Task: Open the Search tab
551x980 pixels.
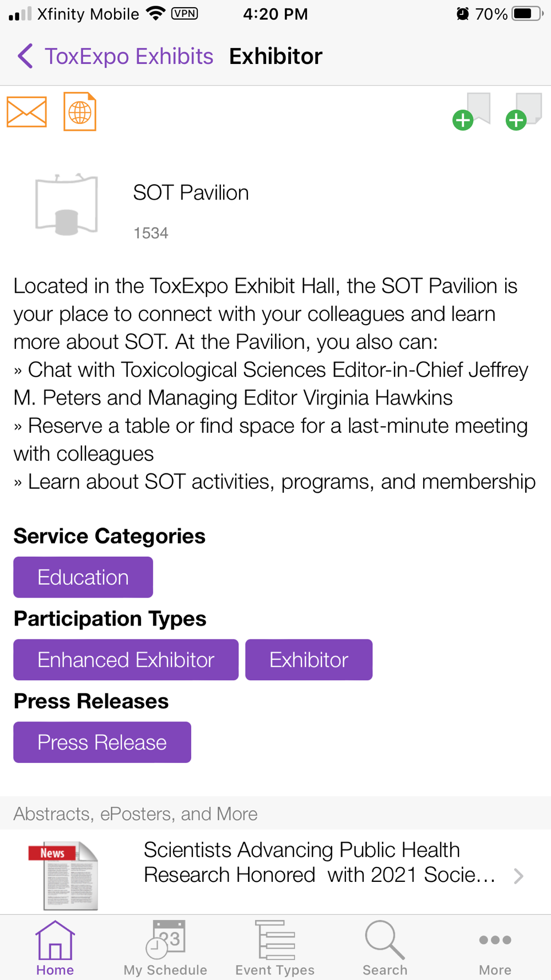Action: point(385,948)
